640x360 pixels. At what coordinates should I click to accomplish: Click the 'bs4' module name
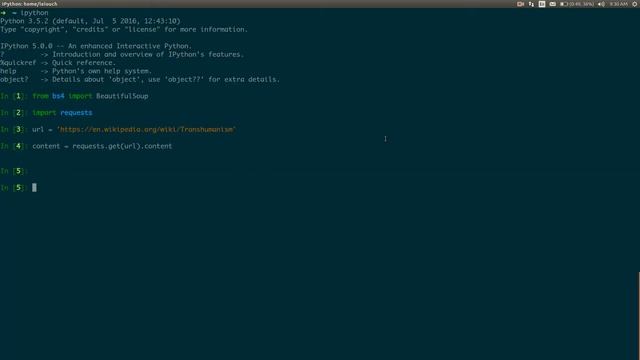click(x=58, y=96)
